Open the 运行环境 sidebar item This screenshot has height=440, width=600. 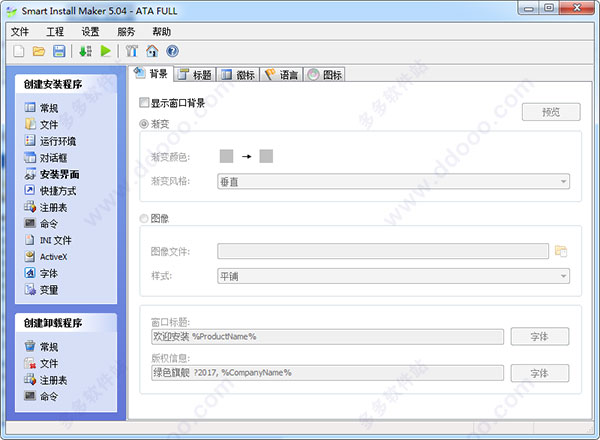tap(50, 141)
